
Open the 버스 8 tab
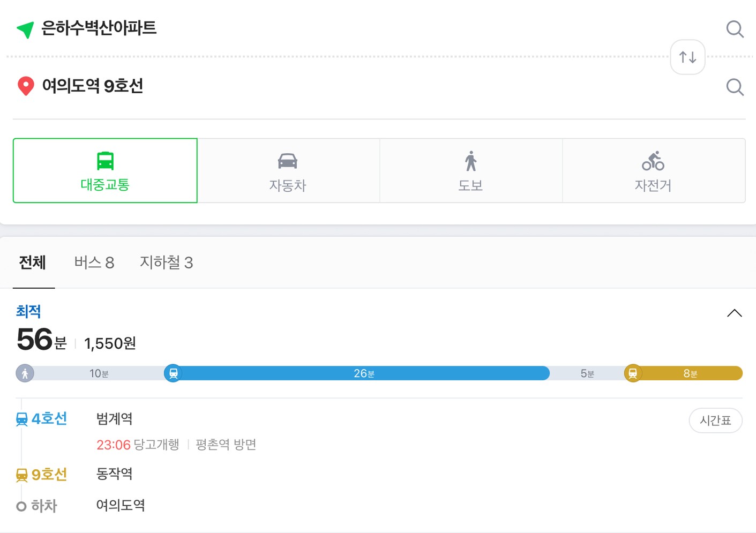click(x=94, y=262)
